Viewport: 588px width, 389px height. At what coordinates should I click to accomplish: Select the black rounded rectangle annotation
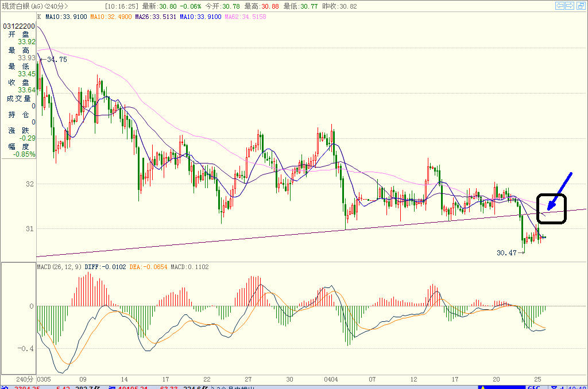551,209
